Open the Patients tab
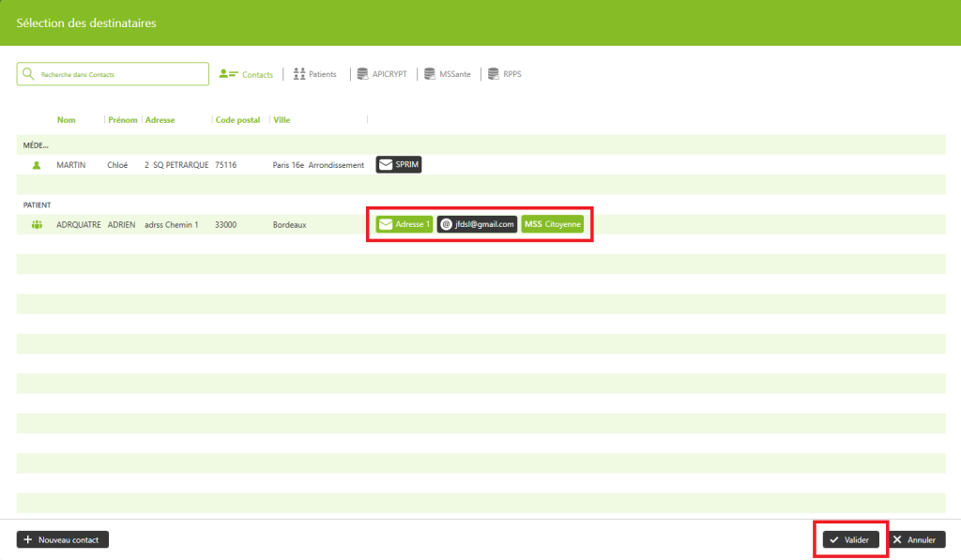961x560 pixels. point(314,74)
